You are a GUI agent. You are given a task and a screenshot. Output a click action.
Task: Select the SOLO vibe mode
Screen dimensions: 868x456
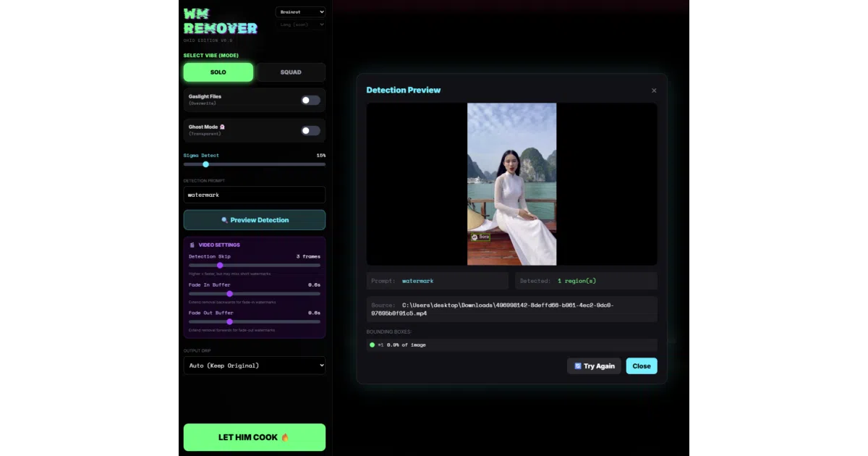coord(218,72)
